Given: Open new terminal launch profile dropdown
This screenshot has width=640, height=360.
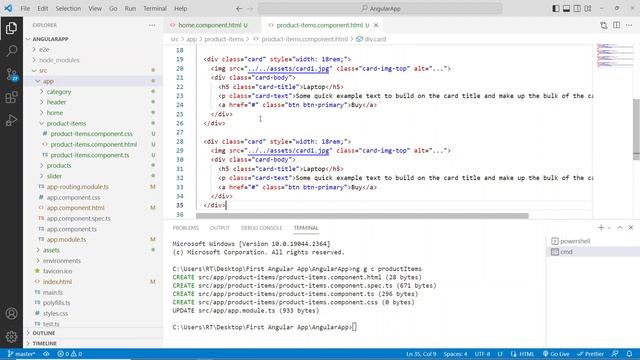Looking at the screenshot, I should tap(609, 228).
